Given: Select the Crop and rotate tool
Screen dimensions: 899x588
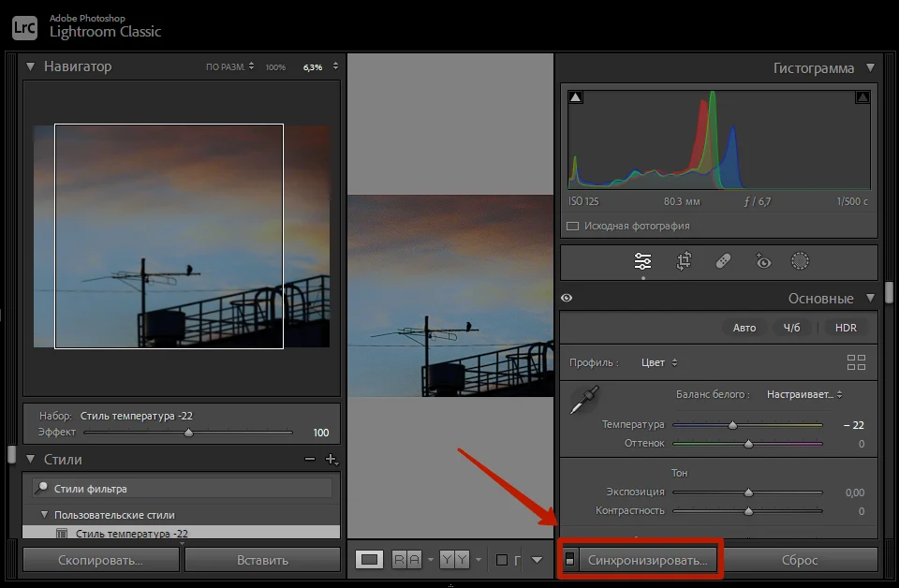Looking at the screenshot, I should pos(684,262).
